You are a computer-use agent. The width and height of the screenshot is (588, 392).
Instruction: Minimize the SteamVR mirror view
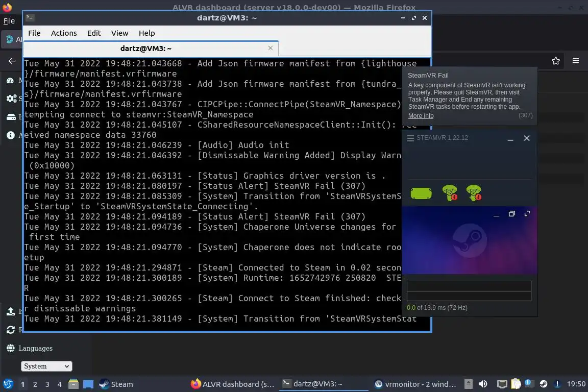click(496, 214)
